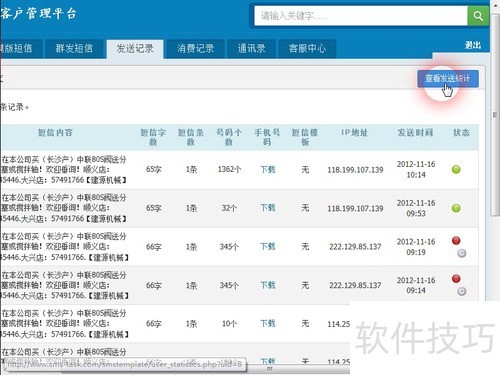Screen dimensions: 500x375
Task: Click the 查看发送统计 button
Action: [448, 79]
